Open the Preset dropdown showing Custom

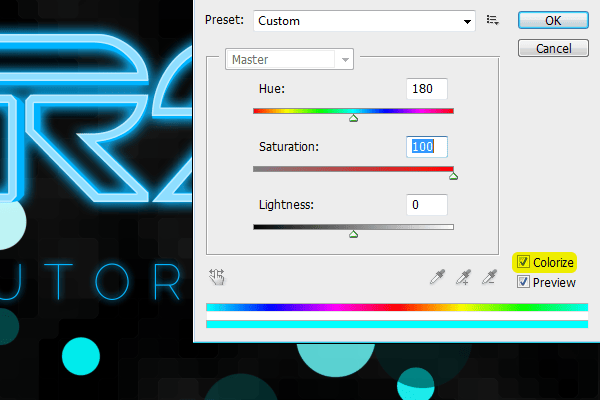(364, 21)
